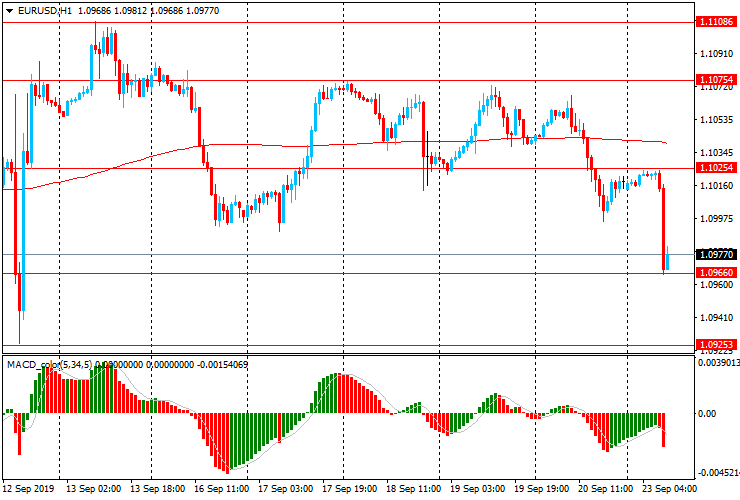Click the 1.10910 price scale value
Screen dimensions: 740x500
[x=716, y=54]
